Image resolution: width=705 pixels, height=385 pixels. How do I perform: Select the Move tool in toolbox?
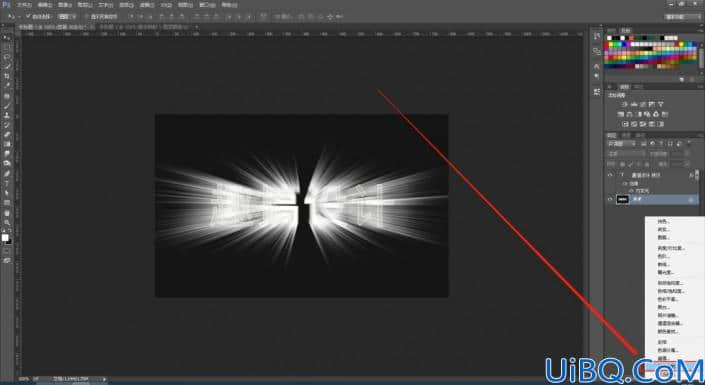[x=6, y=38]
